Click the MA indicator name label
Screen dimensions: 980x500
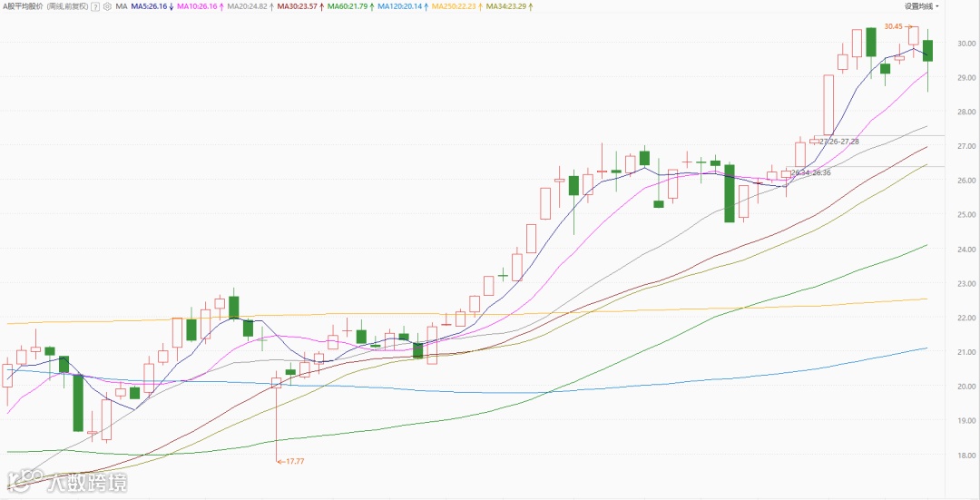point(122,6)
